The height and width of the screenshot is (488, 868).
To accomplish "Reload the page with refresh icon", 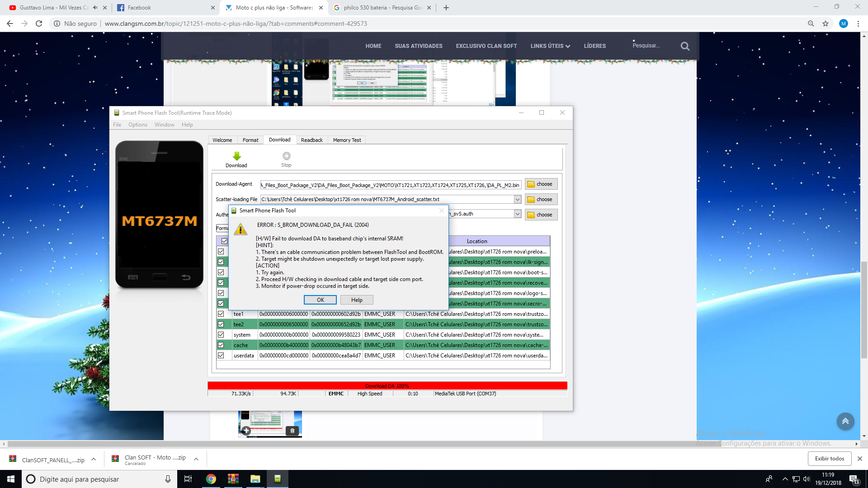I will (x=39, y=23).
